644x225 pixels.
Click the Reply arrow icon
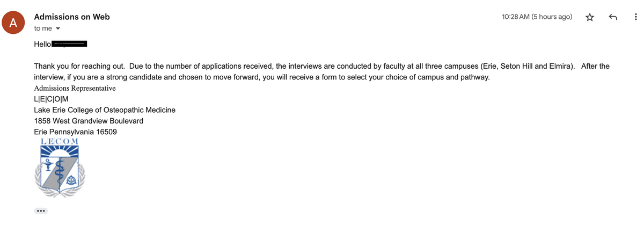[x=613, y=17]
